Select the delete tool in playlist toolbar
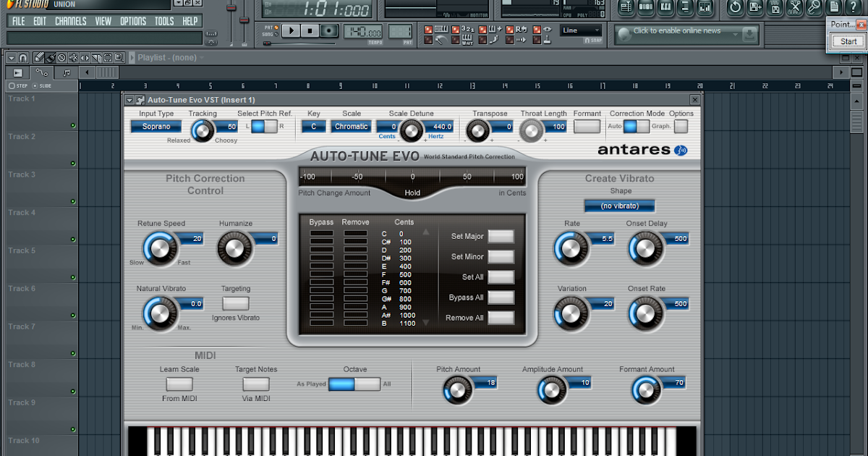This screenshot has height=456, width=868. click(61, 57)
